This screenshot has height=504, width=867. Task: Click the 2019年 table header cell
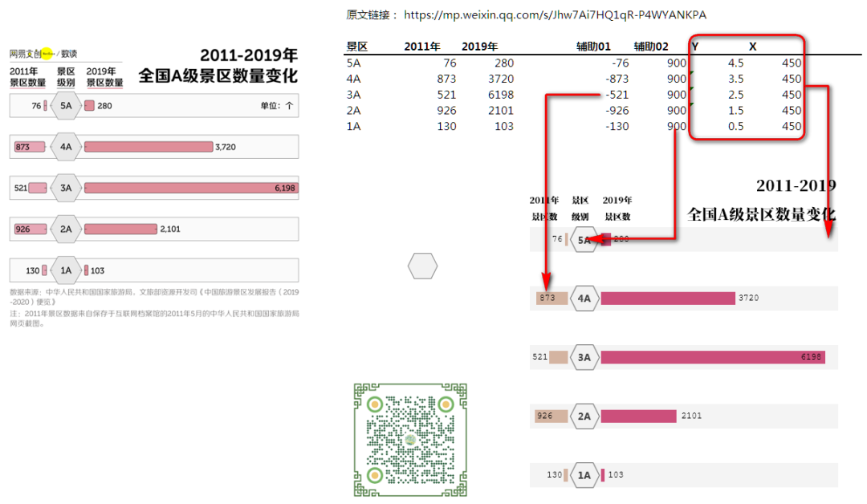pos(479,47)
